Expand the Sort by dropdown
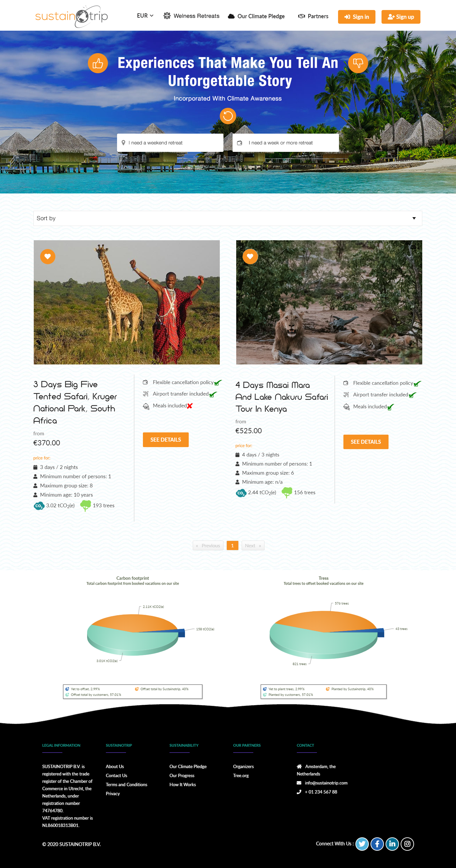Viewport: 456px width, 868px height. point(228,218)
